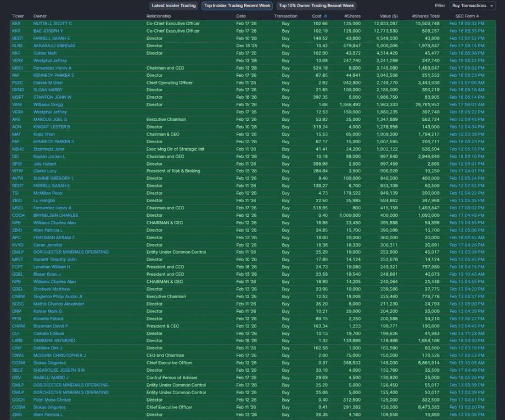Open owner link Strobeck Matthew
This screenshot has height=420, width=505.
point(51,289)
